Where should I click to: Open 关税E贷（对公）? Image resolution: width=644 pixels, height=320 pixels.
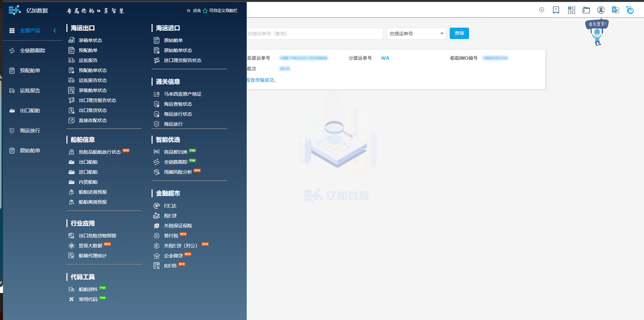pyautogui.click(x=181, y=246)
